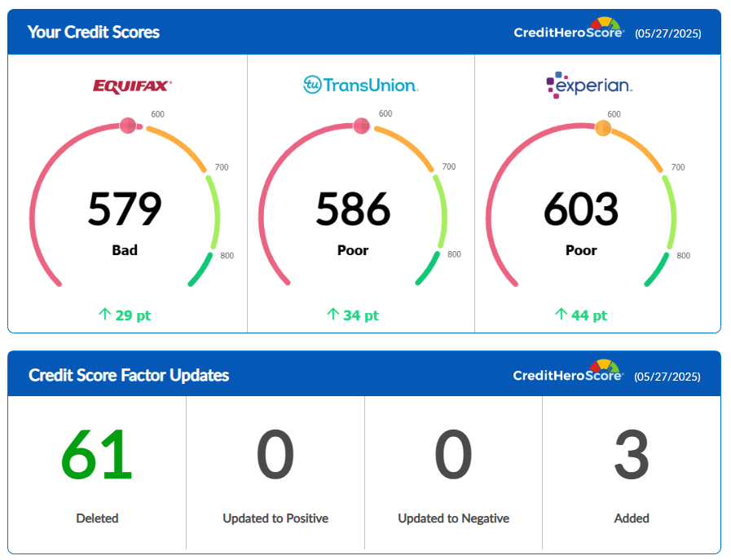731x560 pixels.
Task: Click the Equifax gauge marker knob
Action: (128, 126)
